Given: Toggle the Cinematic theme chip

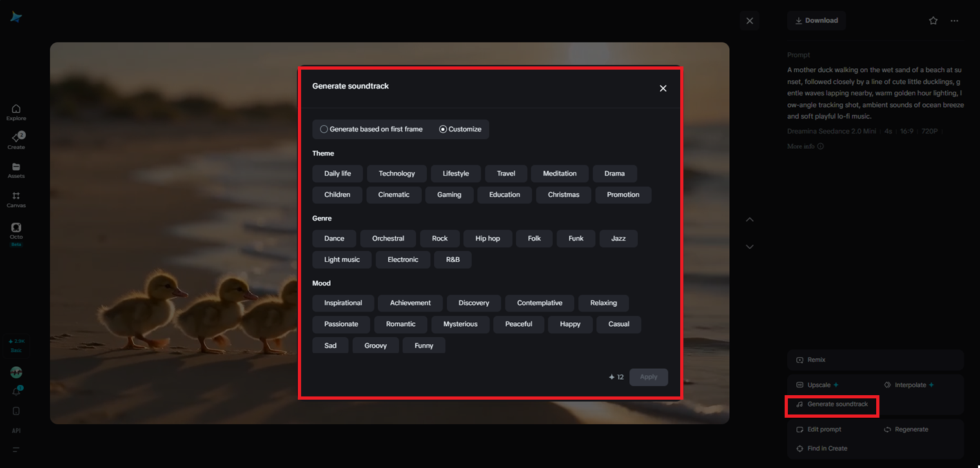Looking at the screenshot, I should pos(394,195).
